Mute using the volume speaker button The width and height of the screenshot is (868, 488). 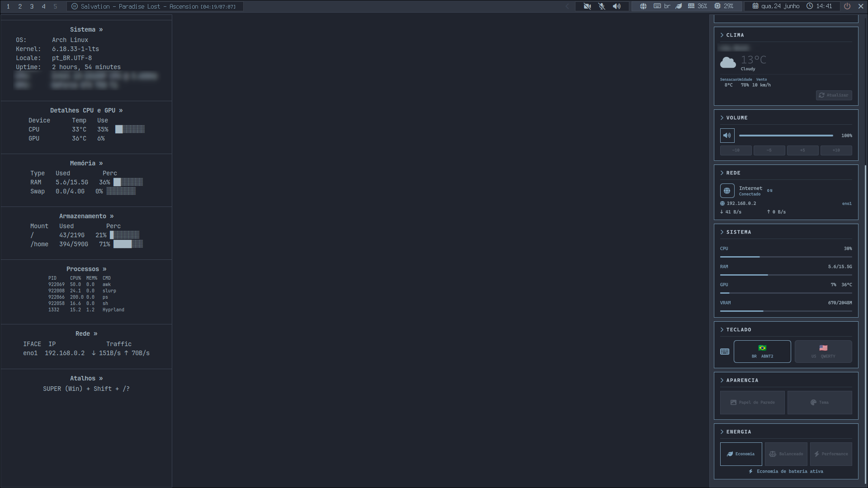coord(727,136)
